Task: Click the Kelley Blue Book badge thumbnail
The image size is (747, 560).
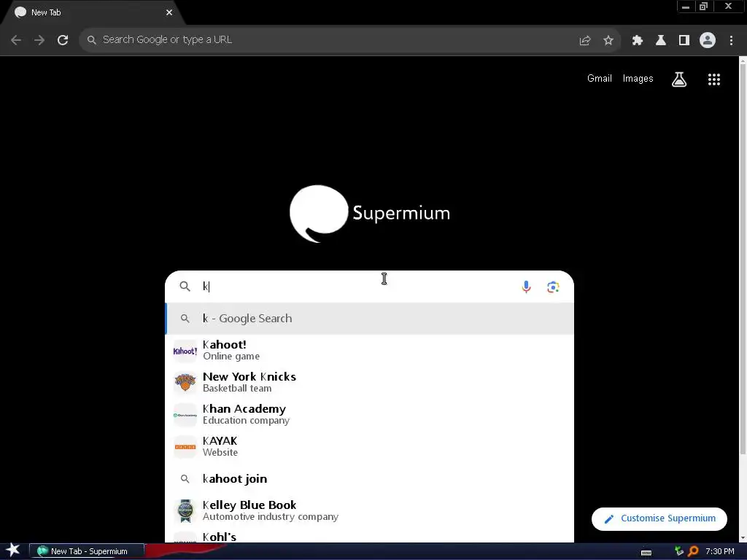Action: coord(185,511)
